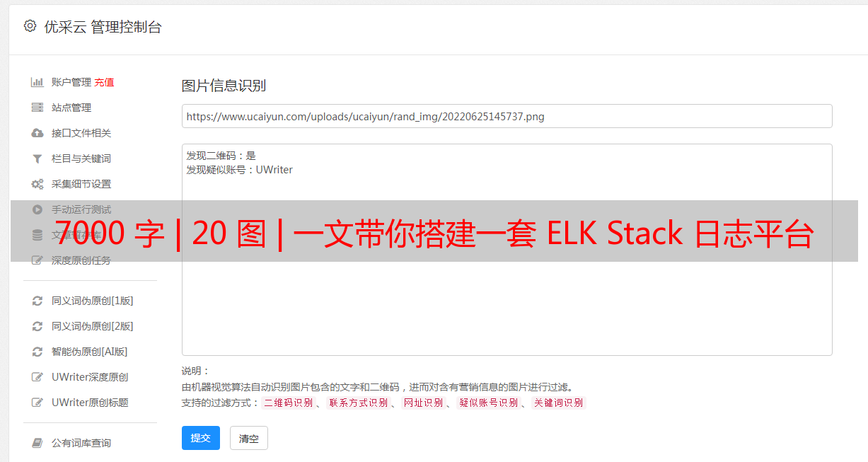Select the filter icon for 栏目与关键词
The height and width of the screenshot is (462, 868).
pos(37,158)
